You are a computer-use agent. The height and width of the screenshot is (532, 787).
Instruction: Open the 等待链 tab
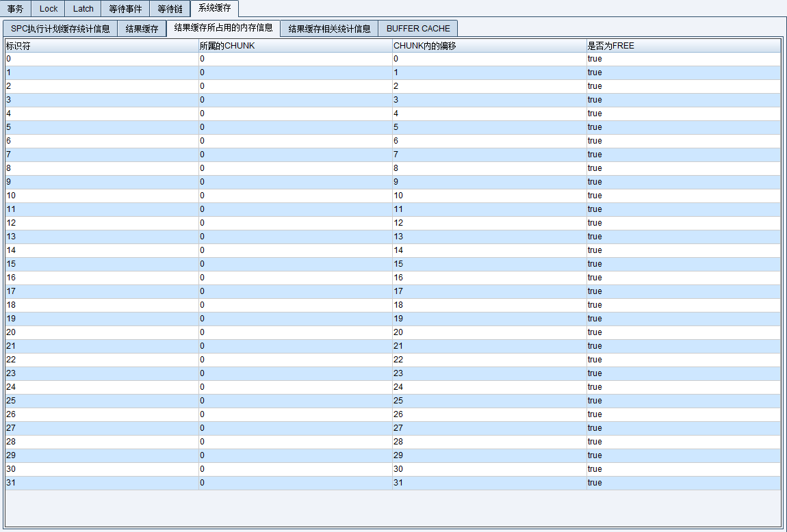[170, 9]
